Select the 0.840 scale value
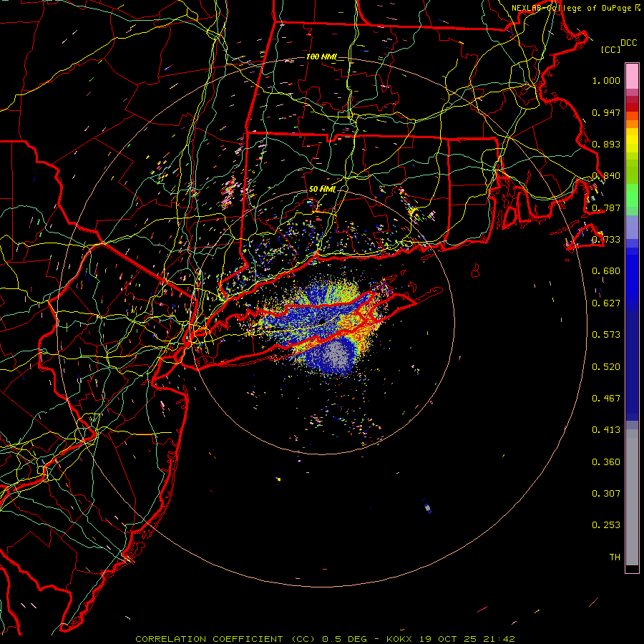This screenshot has width=644, height=644. [606, 176]
